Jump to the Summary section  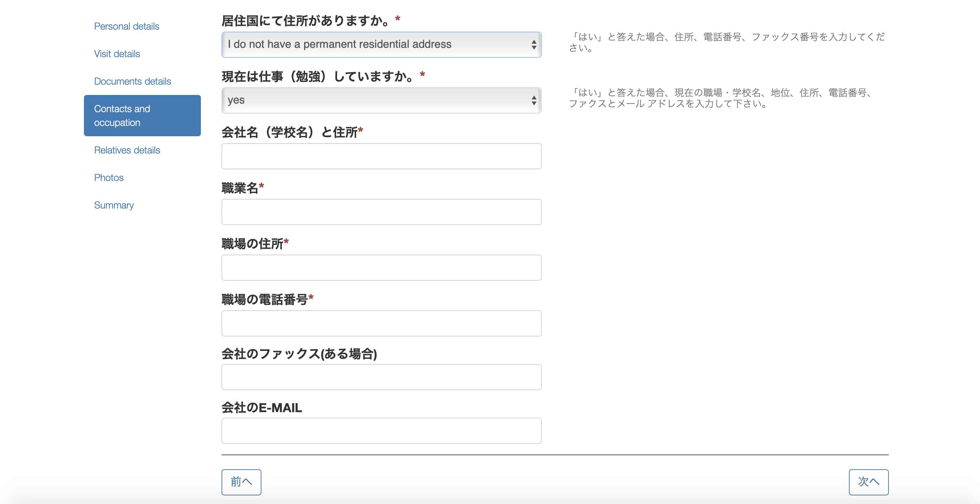click(x=114, y=205)
